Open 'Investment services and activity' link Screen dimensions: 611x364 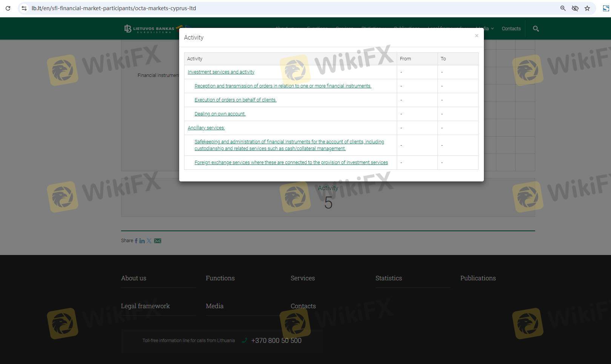pyautogui.click(x=221, y=72)
